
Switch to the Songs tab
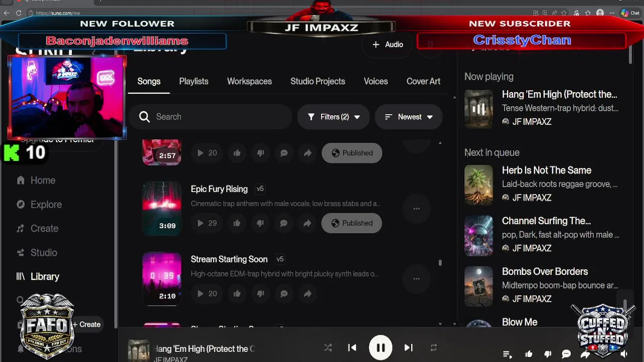point(149,81)
